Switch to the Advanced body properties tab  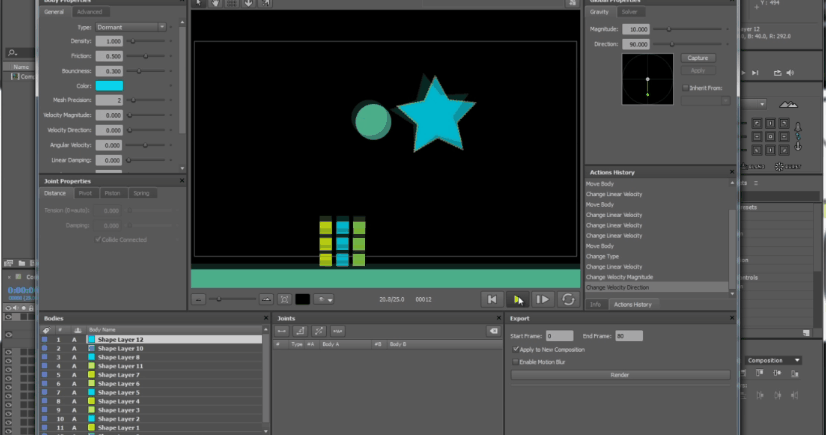(89, 12)
